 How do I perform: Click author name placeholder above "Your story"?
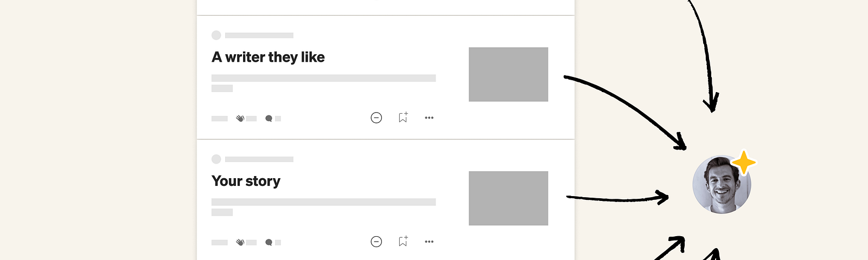coord(259,159)
